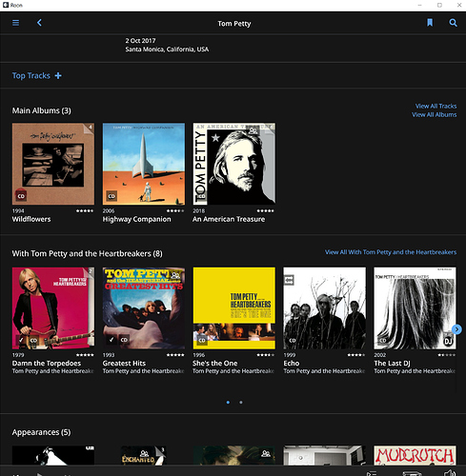The width and height of the screenshot is (466, 476).
Task: Click CD badge on Highway Companion cover
Action: tap(111, 196)
